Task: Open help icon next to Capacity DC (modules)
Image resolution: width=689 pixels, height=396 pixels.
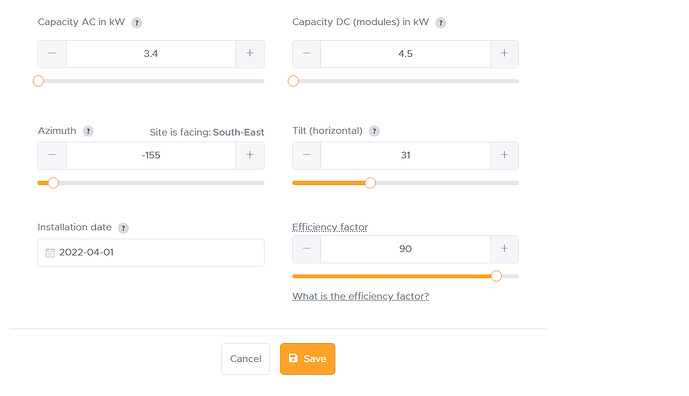Action: (440, 23)
